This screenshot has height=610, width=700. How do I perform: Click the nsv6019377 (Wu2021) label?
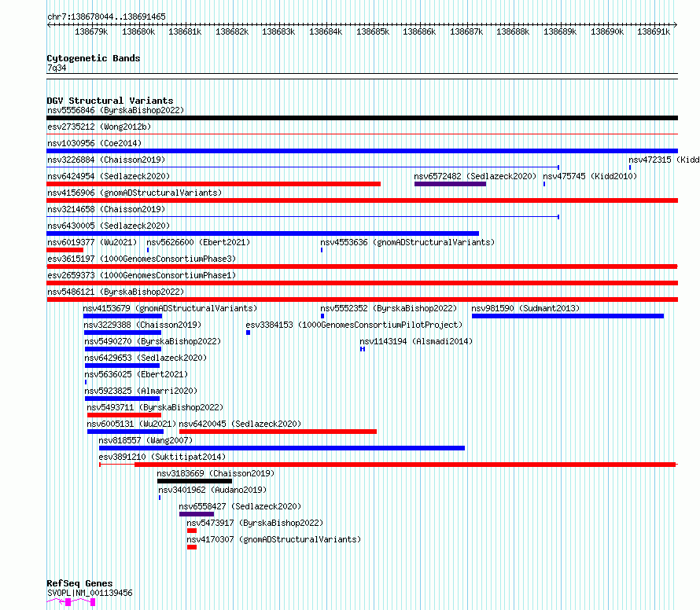pos(92,242)
